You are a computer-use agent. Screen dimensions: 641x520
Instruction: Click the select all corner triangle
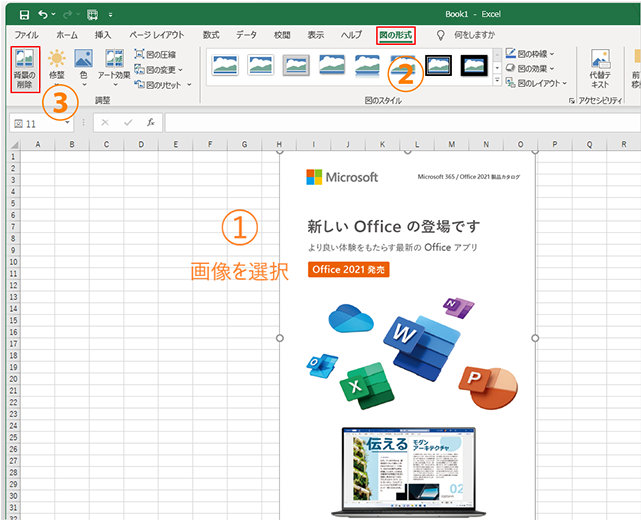click(x=14, y=145)
